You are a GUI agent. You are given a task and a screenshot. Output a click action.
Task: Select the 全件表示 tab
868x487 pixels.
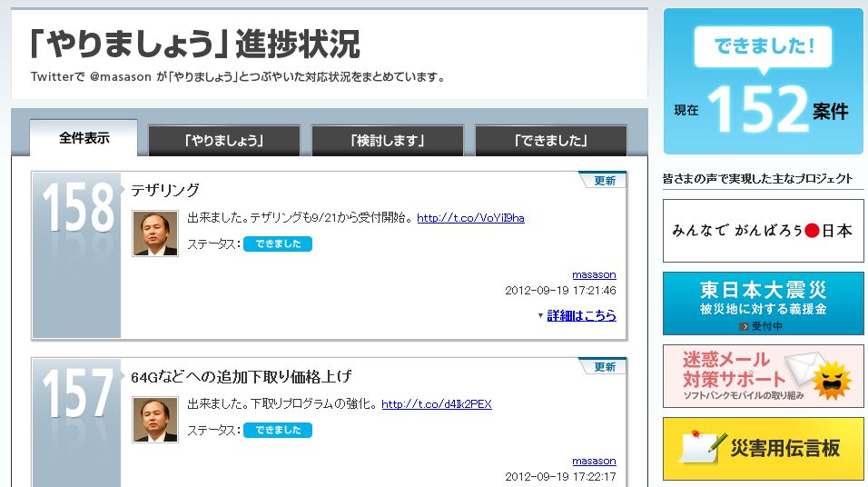coord(84,139)
